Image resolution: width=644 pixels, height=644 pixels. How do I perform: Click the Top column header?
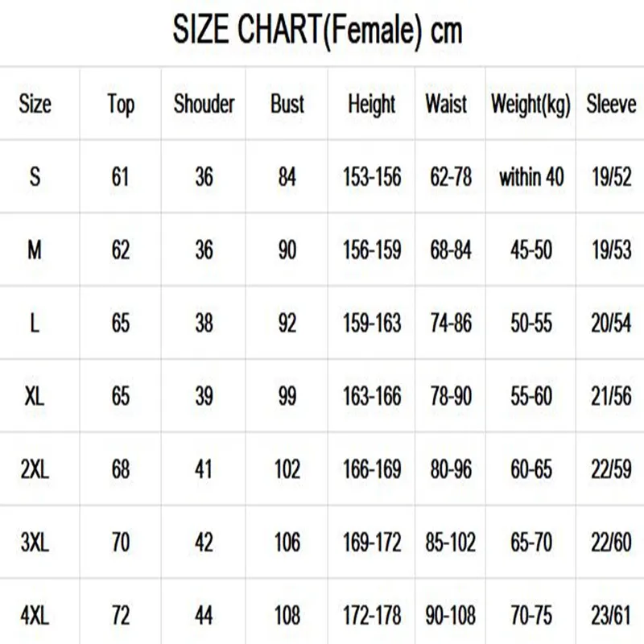[121, 104]
